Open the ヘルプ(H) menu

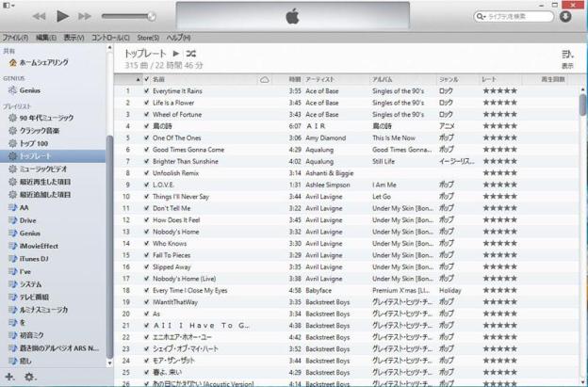click(178, 38)
